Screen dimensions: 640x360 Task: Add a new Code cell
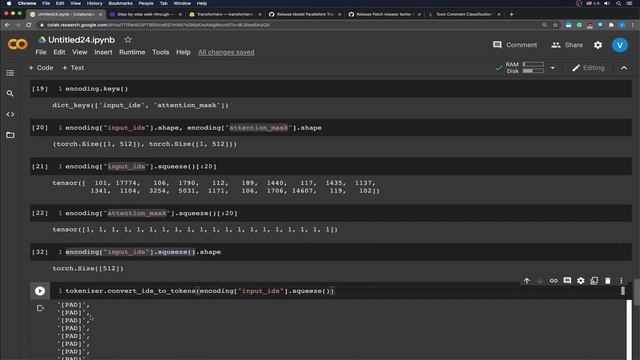(41, 68)
